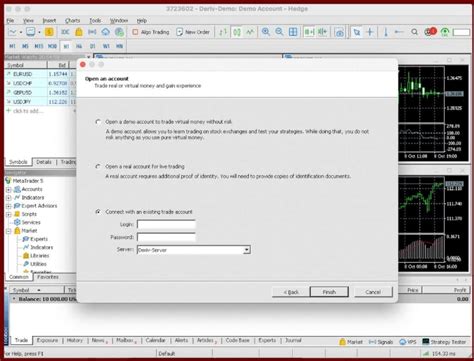Viewport: 474px width, 361px height.
Task: Select the horizontal line drawing tool
Action: click(399, 32)
